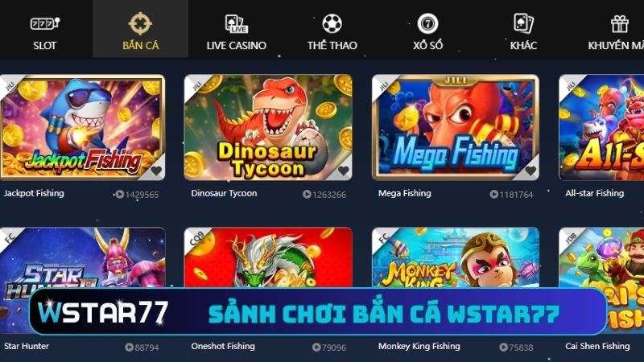Image resolution: width=644 pixels, height=362 pixels.
Task: Open the SLOT category icon
Action: point(45,23)
